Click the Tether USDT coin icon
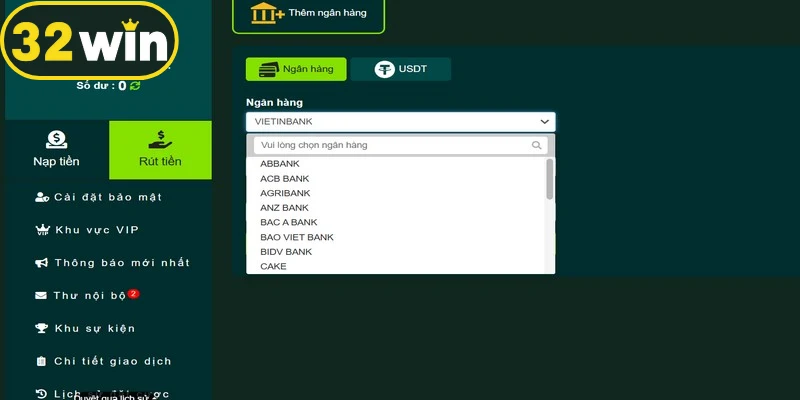800x400 pixels. tap(384, 69)
